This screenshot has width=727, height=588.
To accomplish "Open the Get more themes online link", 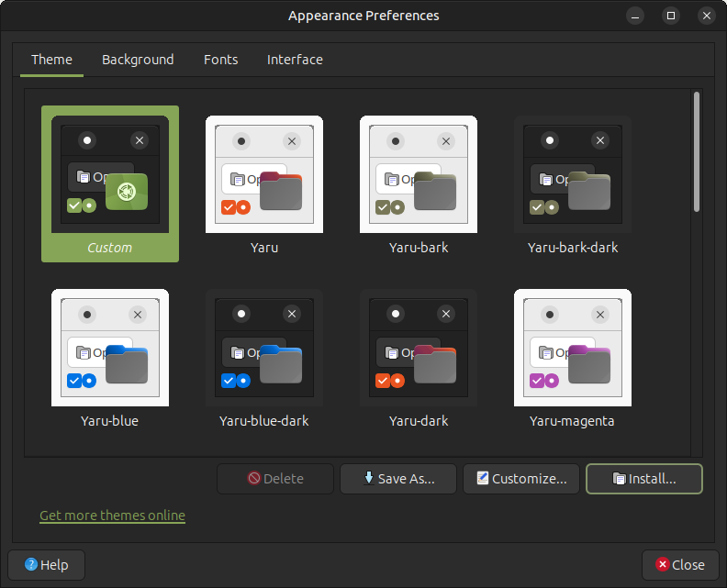I will [112, 516].
